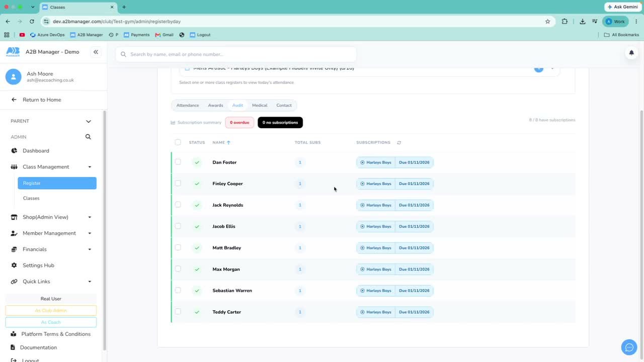Expand the Shop(Admin View) menu
This screenshot has height=362, width=644.
[x=51, y=217]
